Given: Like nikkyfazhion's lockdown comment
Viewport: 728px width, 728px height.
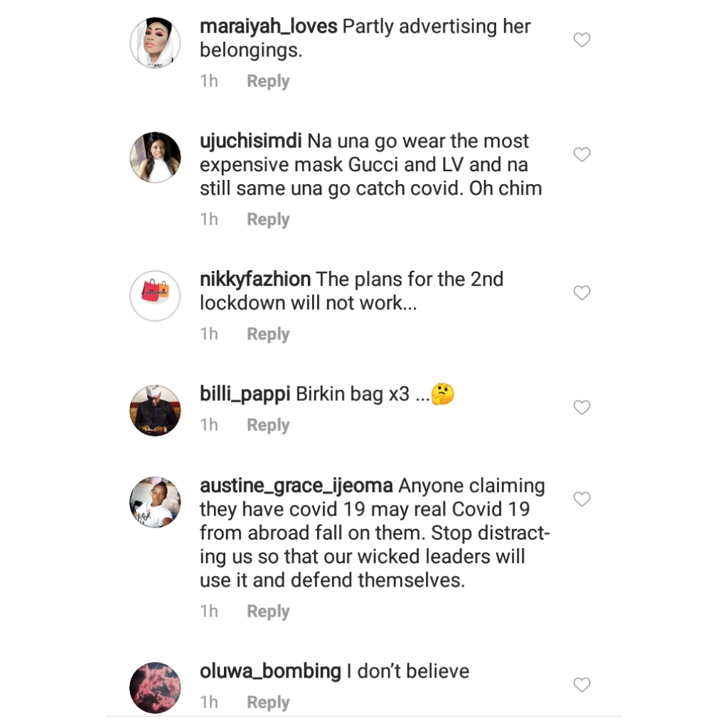Looking at the screenshot, I should click(x=582, y=292).
